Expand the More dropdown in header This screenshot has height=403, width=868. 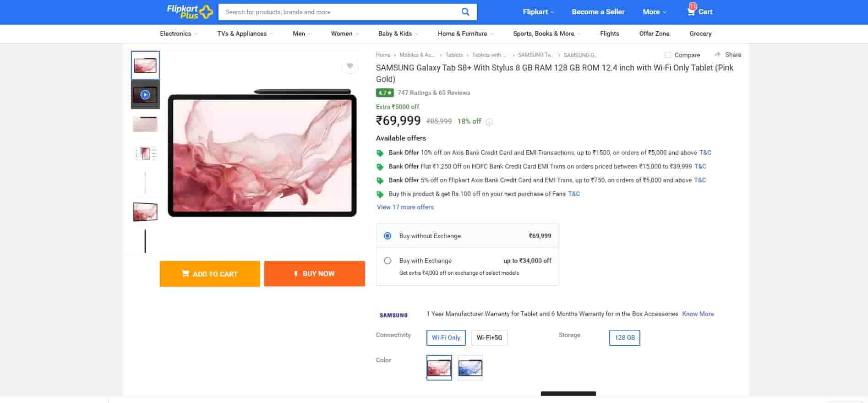654,12
